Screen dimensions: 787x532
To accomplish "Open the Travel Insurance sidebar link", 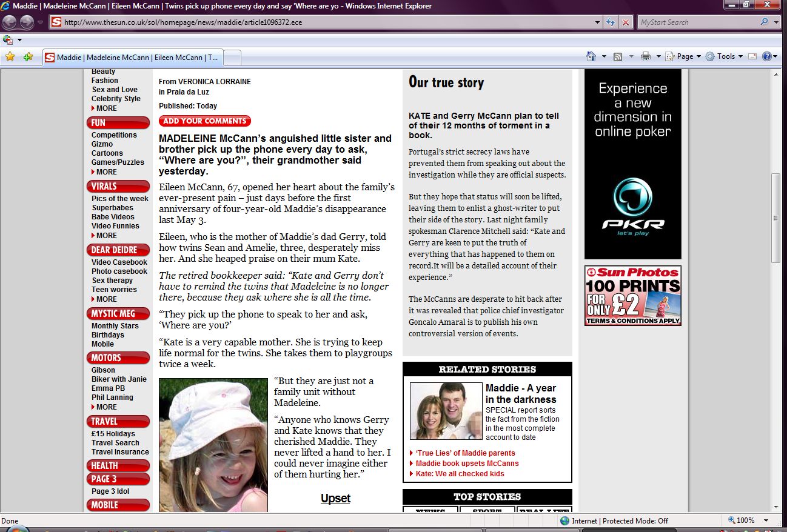I will tap(120, 452).
